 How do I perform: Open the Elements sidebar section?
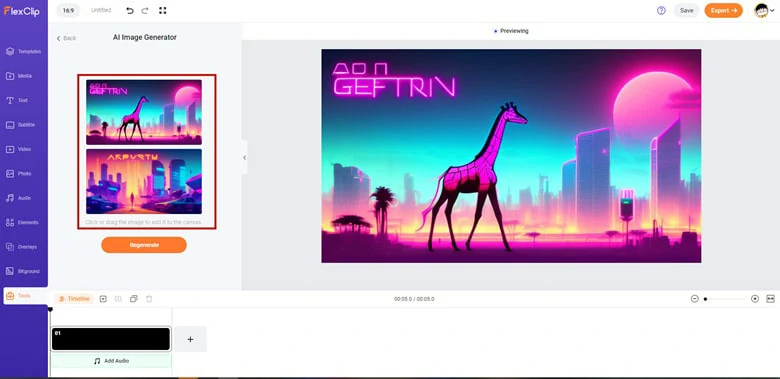[23, 222]
